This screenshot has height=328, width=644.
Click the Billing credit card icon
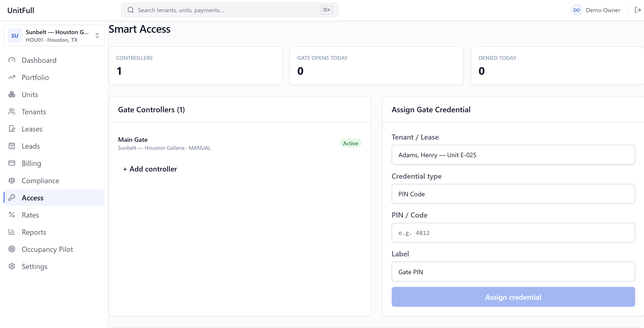[x=12, y=163]
